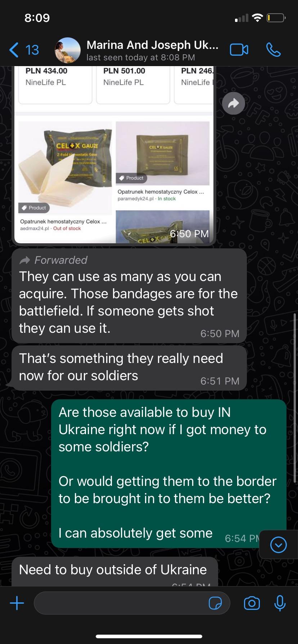
Task: Select the forwarded bandages message bubble
Action: pyautogui.click(x=129, y=296)
